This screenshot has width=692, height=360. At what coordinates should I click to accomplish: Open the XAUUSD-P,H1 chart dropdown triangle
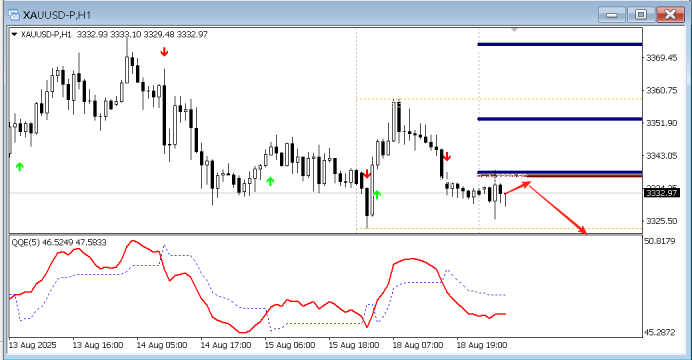15,34
